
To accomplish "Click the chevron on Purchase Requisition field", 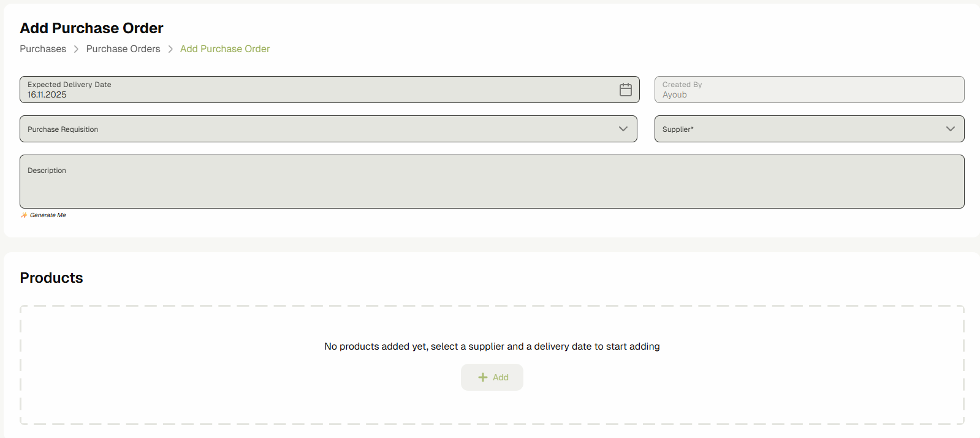I will point(623,129).
